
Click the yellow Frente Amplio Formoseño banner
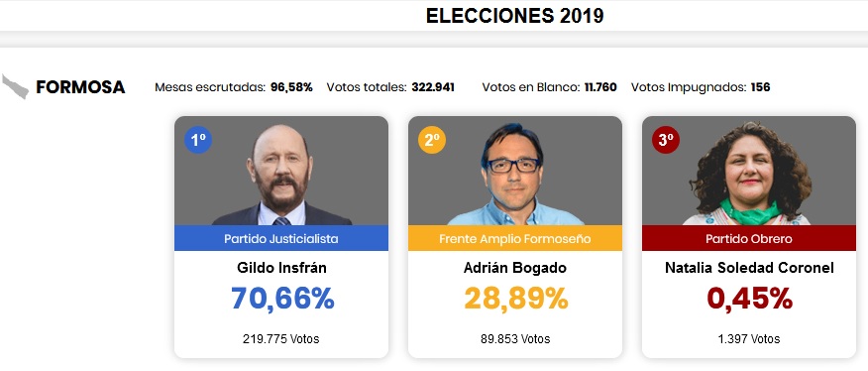click(515, 238)
